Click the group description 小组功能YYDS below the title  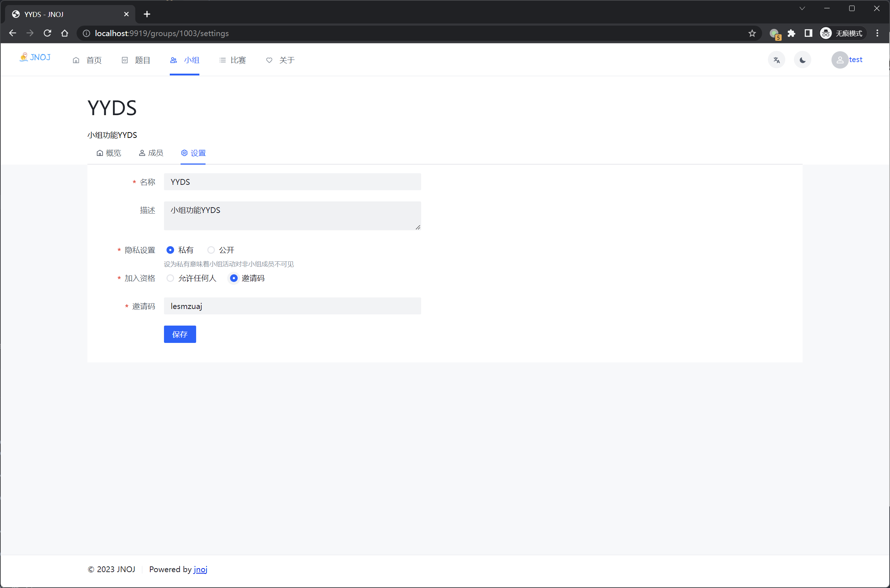(112, 135)
